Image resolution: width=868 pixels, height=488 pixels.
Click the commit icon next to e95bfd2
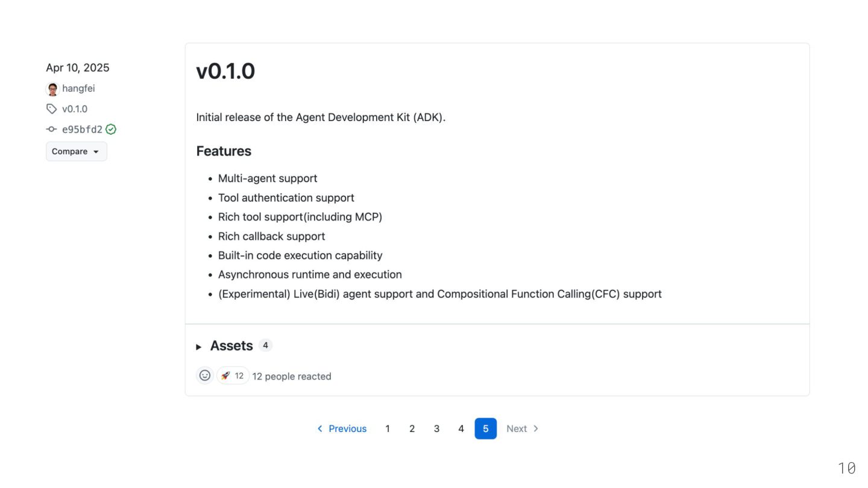tap(52, 130)
